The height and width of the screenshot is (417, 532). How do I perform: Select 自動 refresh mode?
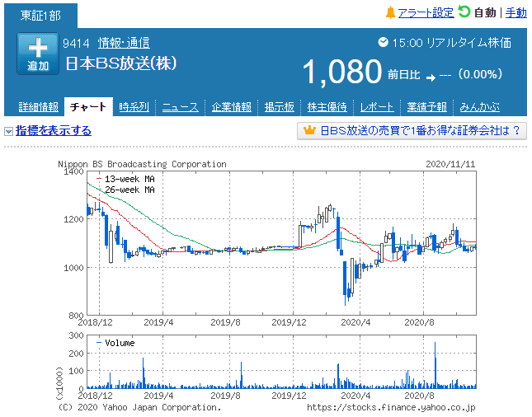485,13
